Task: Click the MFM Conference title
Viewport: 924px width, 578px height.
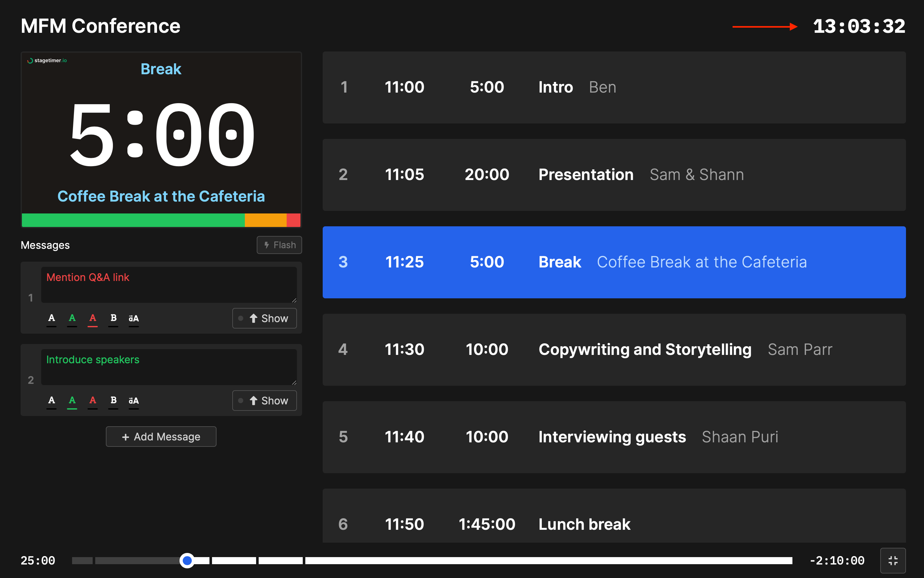Action: point(100,26)
